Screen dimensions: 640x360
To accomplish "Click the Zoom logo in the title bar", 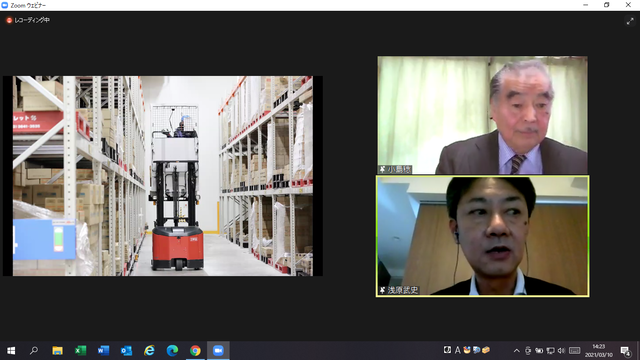I will coord(5,5).
